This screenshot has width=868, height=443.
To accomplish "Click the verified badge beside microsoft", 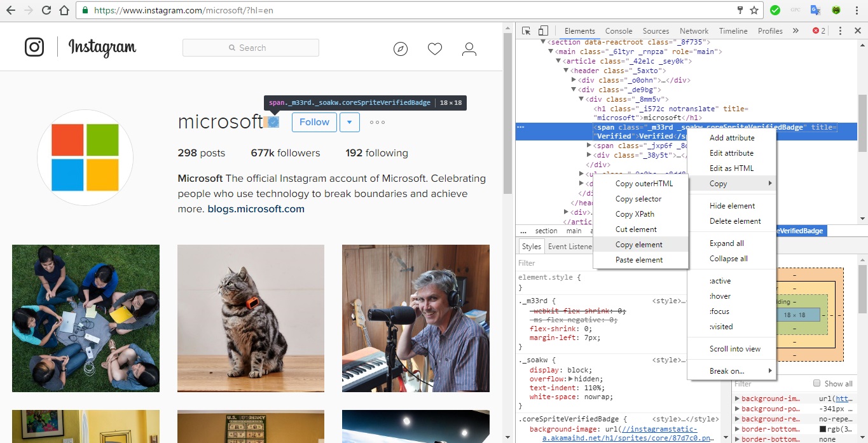I will 273,121.
